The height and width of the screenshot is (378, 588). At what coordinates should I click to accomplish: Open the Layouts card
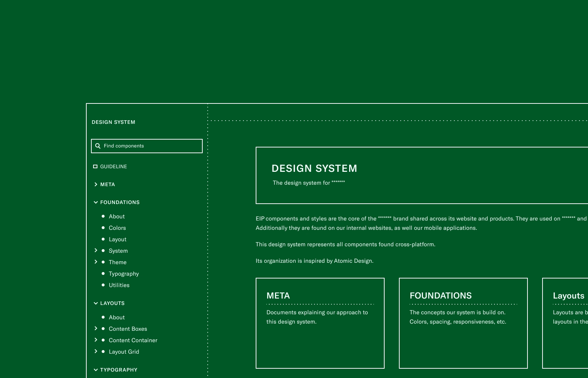coord(565,323)
